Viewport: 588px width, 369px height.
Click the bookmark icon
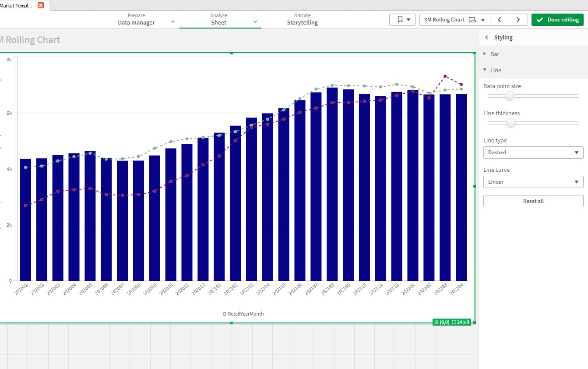point(399,20)
